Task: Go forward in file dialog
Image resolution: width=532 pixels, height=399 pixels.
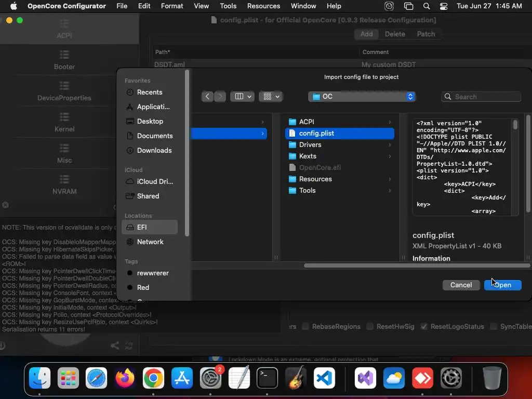Action: (x=220, y=97)
